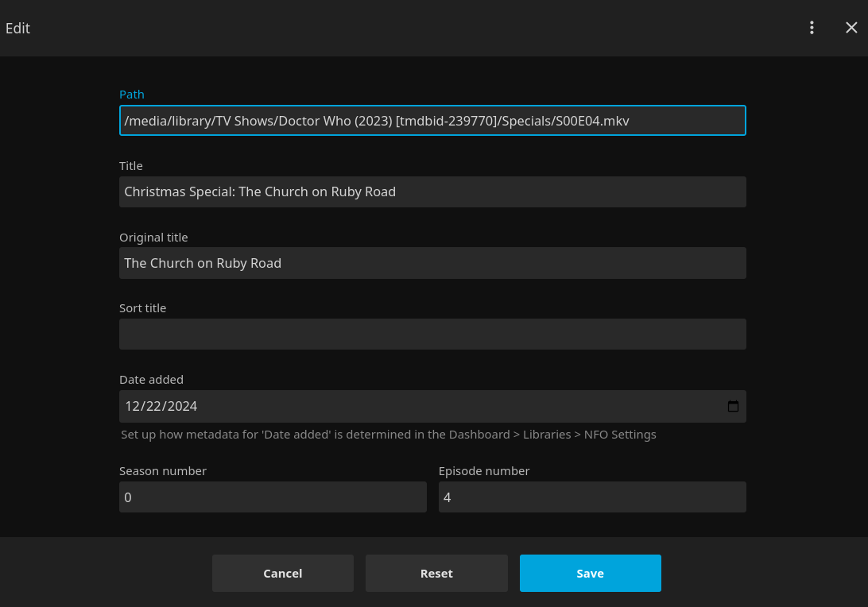Screen dimensions: 868x607
Task: Open the three-dot more options menu
Action: (812, 28)
